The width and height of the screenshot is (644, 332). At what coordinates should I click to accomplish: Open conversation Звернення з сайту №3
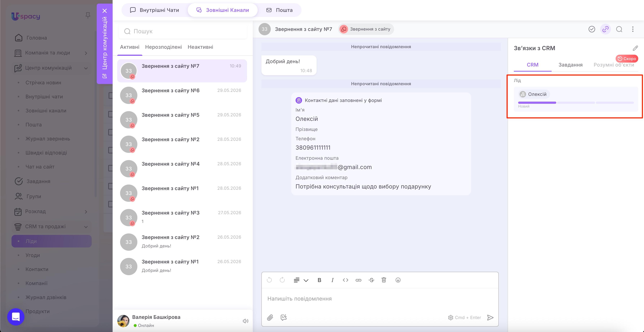point(182,217)
